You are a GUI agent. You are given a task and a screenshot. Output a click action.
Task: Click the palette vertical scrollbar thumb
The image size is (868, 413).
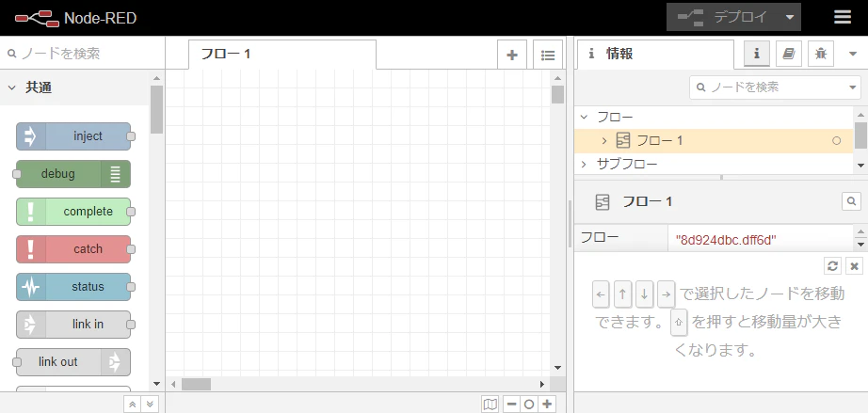[156, 109]
